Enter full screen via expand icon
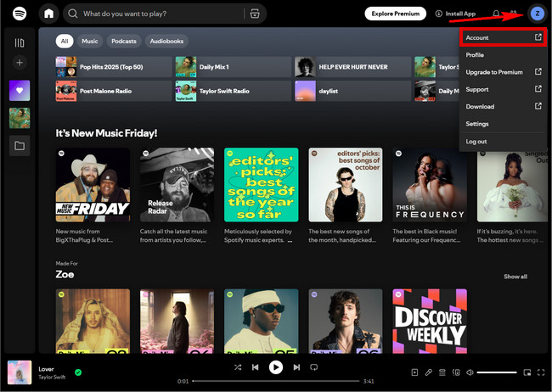 click(x=541, y=372)
